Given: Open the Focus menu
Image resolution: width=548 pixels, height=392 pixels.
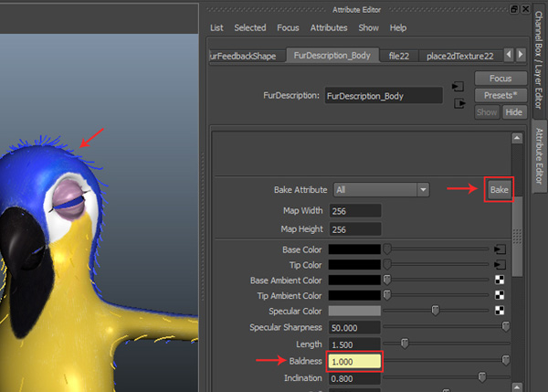Looking at the screenshot, I should [x=288, y=27].
